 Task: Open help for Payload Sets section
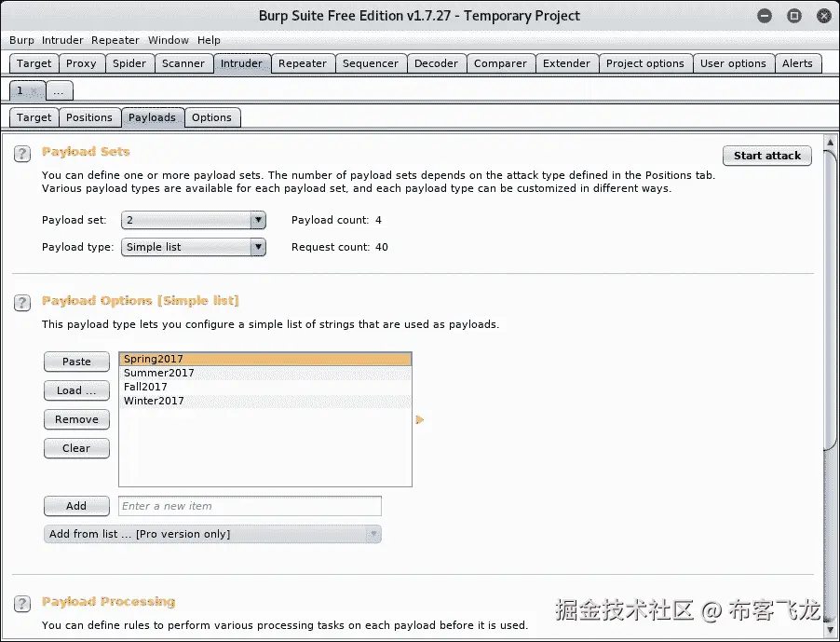pyautogui.click(x=22, y=155)
